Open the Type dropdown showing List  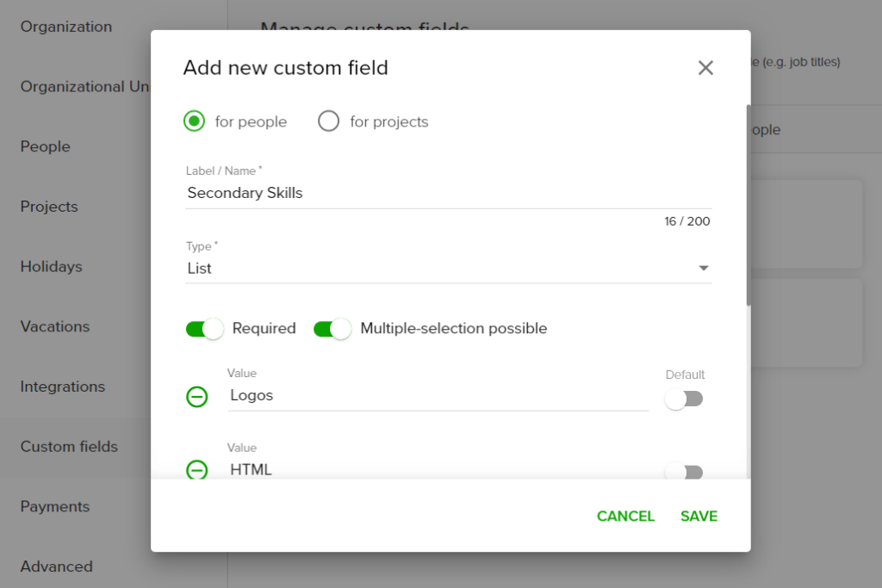click(448, 268)
